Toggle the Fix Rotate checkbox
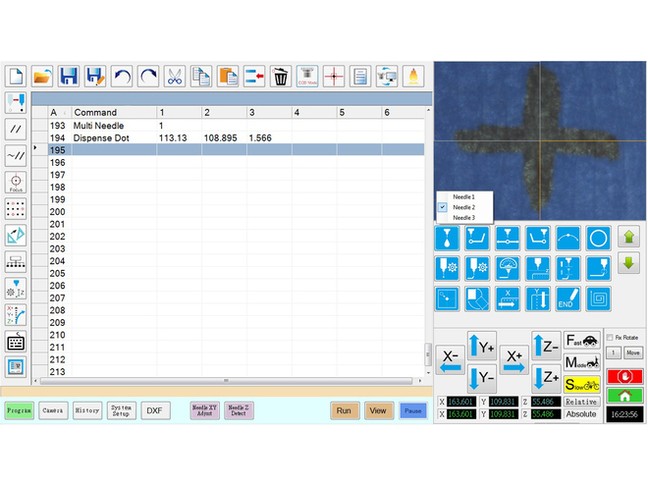648x486 pixels. coord(610,338)
